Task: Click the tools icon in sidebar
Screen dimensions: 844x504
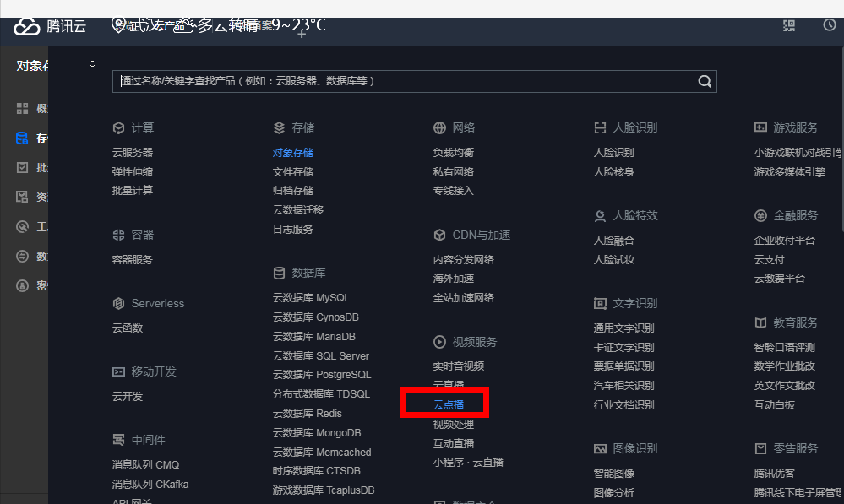Action: point(22,226)
